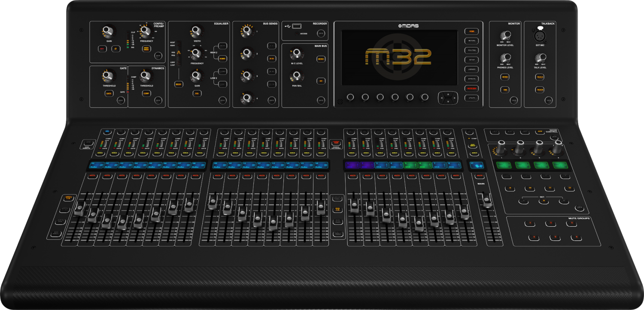Open the MUTE GRP screen

point(471,88)
